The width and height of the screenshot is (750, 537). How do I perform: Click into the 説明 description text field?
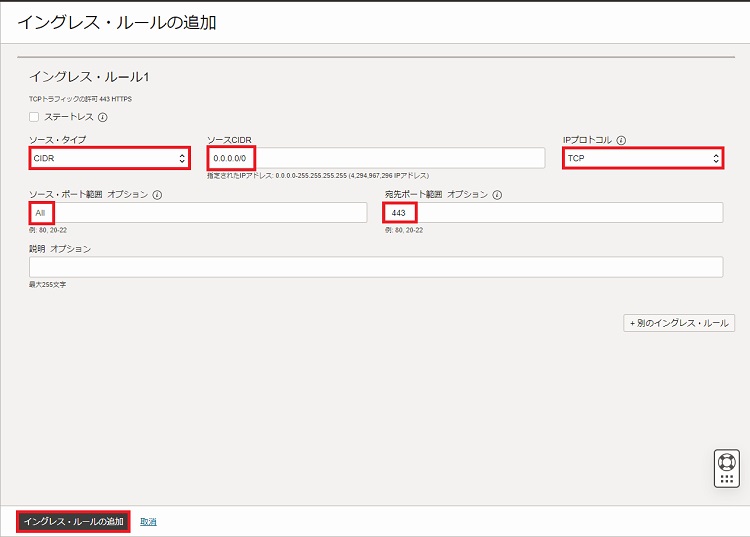click(375, 267)
